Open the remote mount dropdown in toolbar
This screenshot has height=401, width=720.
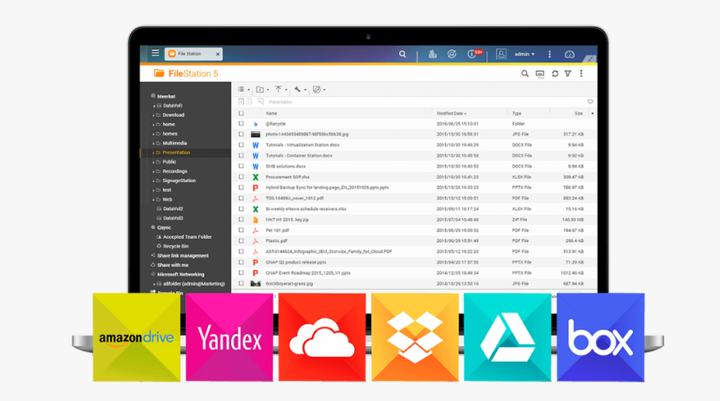(x=319, y=90)
